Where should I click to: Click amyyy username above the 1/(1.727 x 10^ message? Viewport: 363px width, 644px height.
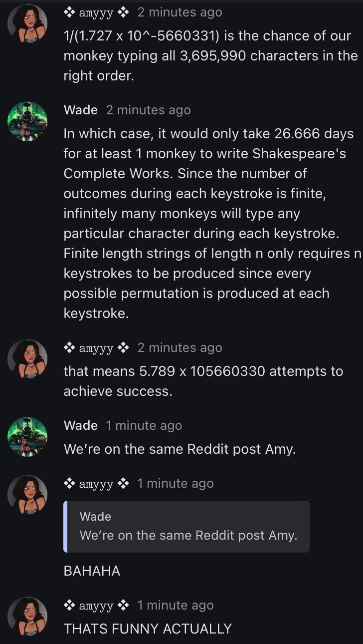pyautogui.click(x=96, y=12)
